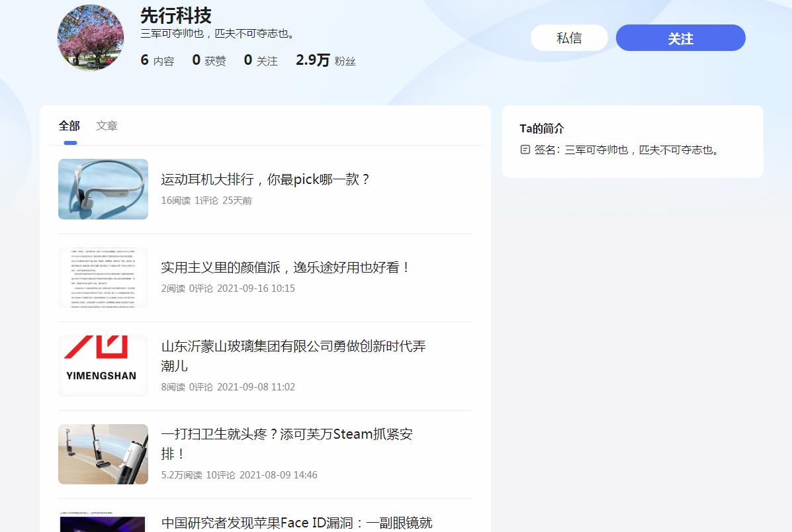Open article 运动耳机大排行，你最pick哪一款？

pyautogui.click(x=265, y=179)
